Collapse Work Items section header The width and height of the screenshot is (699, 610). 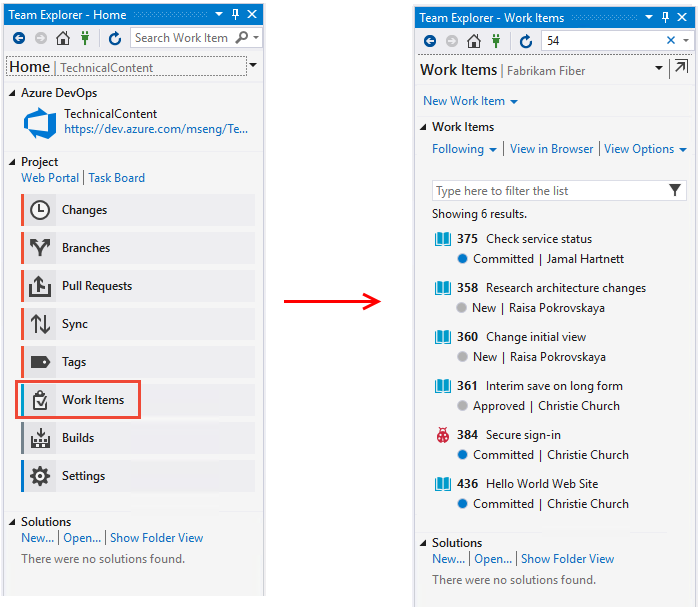coord(423,128)
